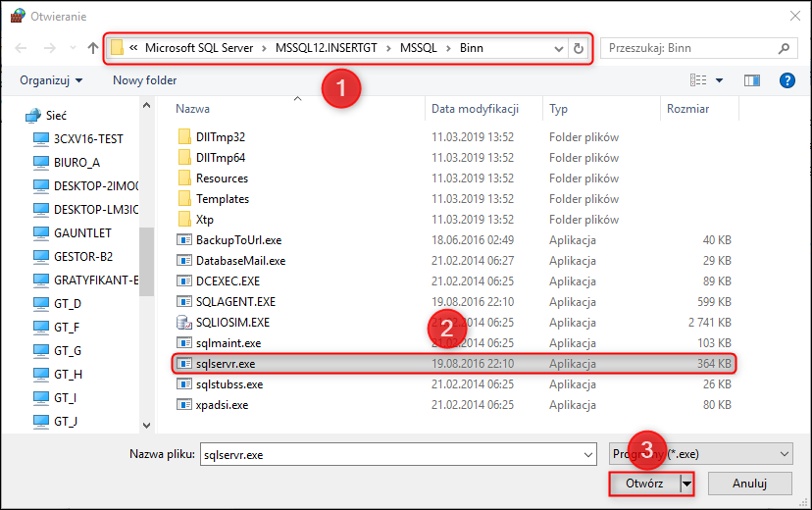Viewport: 812px width, 510px height.
Task: Open Nazwa pliku dropdown arrow
Action: tap(588, 455)
